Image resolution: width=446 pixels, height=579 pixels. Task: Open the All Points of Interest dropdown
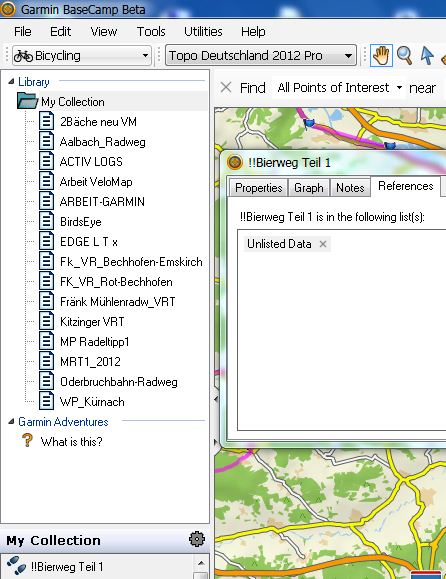(x=339, y=88)
